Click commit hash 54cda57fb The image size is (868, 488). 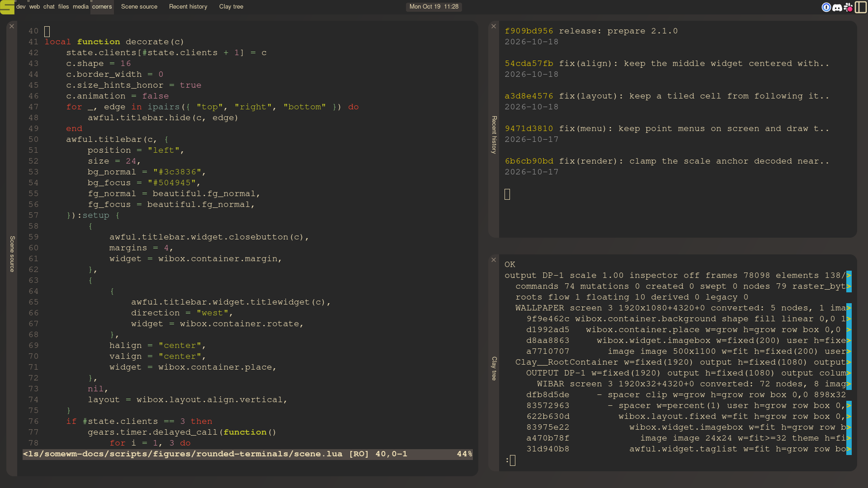529,64
